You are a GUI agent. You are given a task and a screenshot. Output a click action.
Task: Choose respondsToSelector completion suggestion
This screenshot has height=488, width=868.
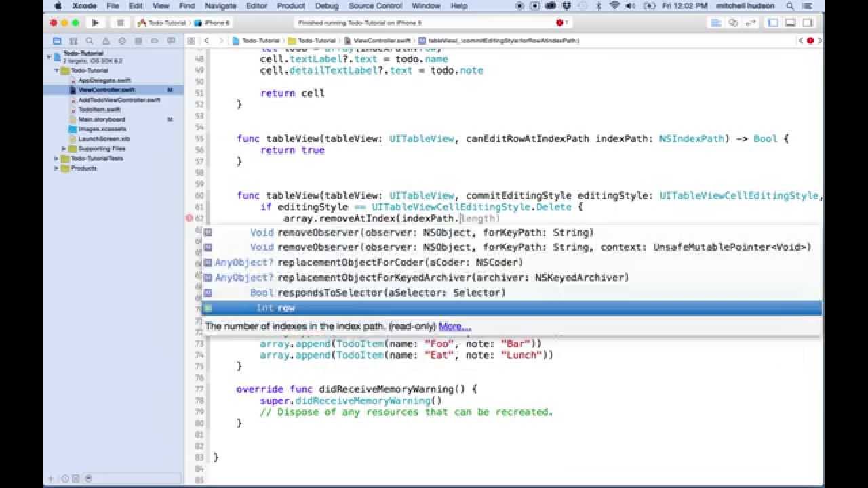click(513, 293)
